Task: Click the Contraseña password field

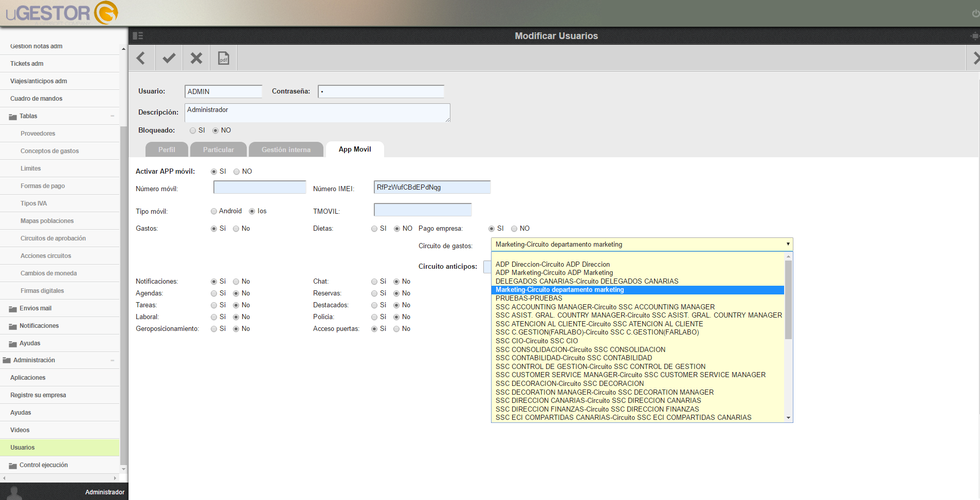Action: point(381,91)
